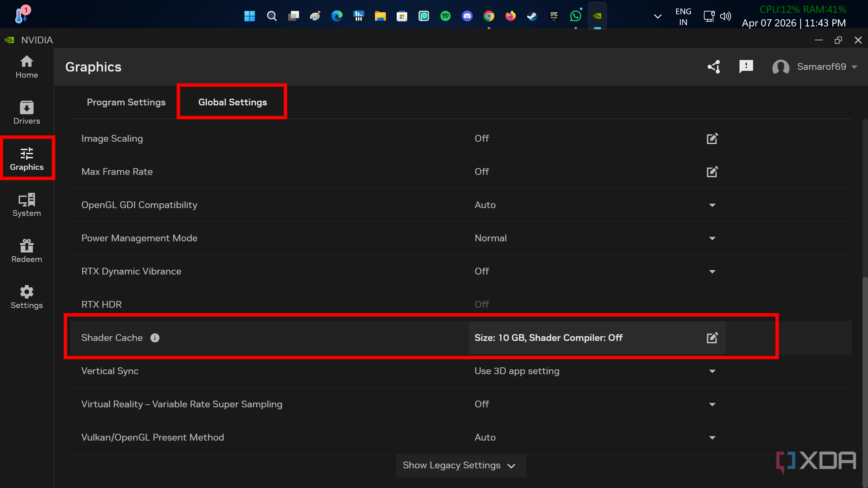Click the ENG IN language indicator

[x=683, y=17]
